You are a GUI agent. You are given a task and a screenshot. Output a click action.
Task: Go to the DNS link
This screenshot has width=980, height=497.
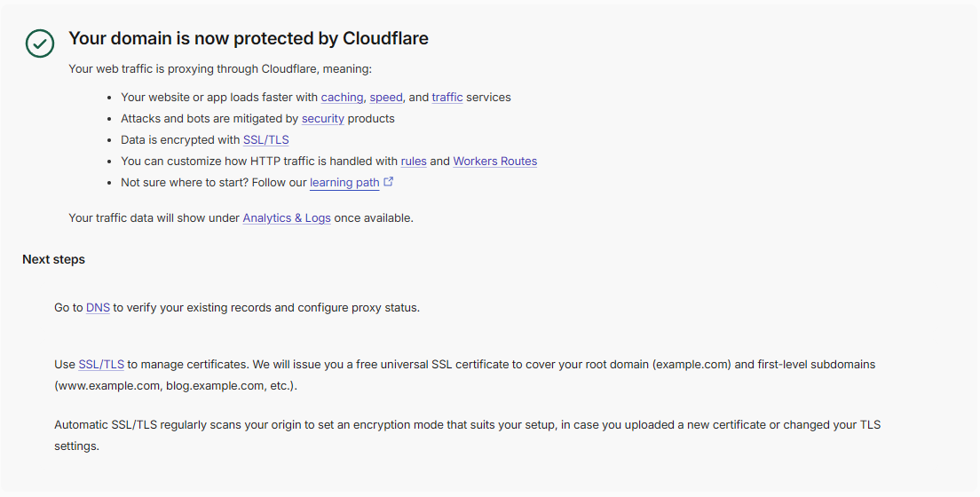click(x=99, y=308)
